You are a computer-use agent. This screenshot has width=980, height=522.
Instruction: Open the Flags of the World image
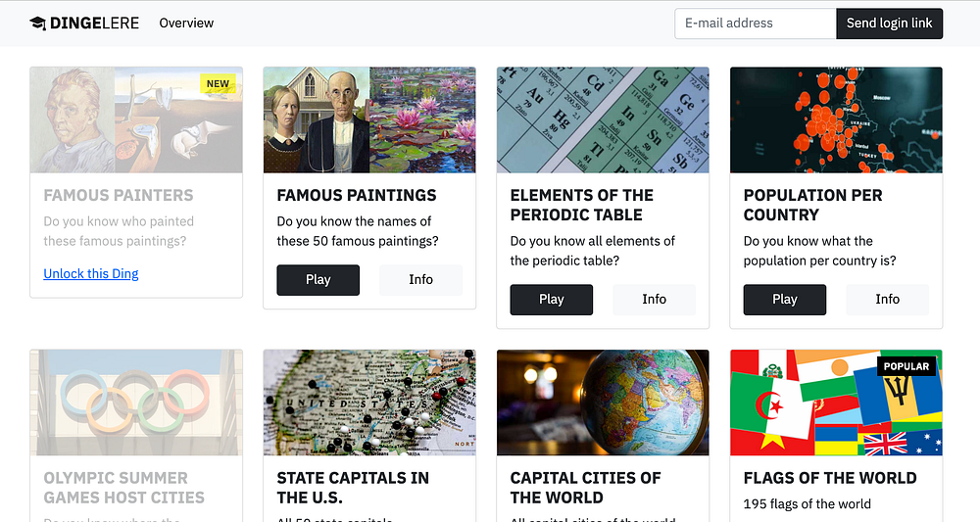point(836,403)
